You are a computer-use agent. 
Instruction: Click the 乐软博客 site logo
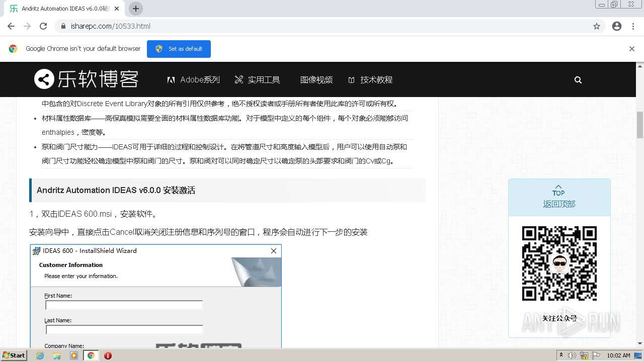(86, 79)
